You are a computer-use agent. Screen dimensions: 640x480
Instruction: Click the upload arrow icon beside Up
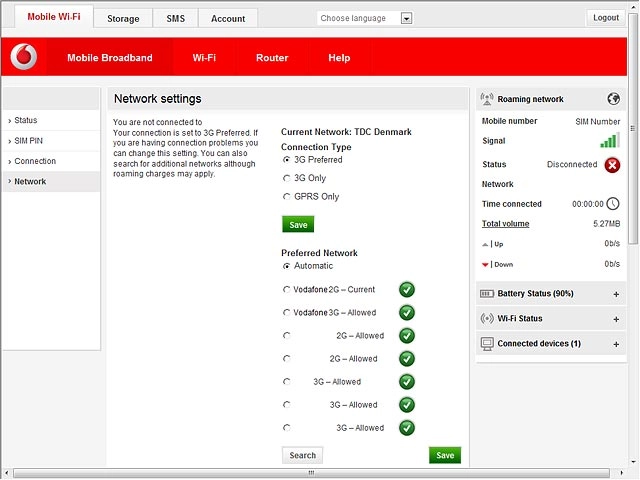(485, 244)
